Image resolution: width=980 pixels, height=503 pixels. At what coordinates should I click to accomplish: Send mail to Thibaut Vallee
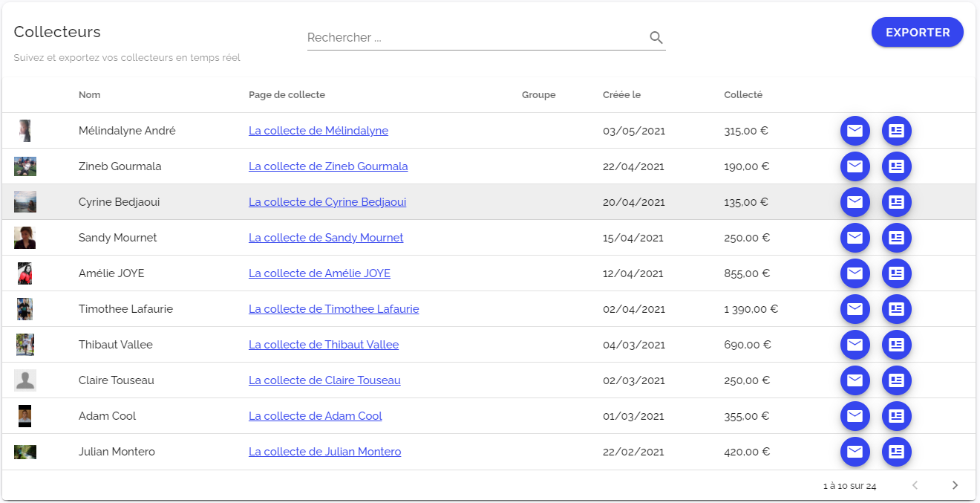coord(855,345)
